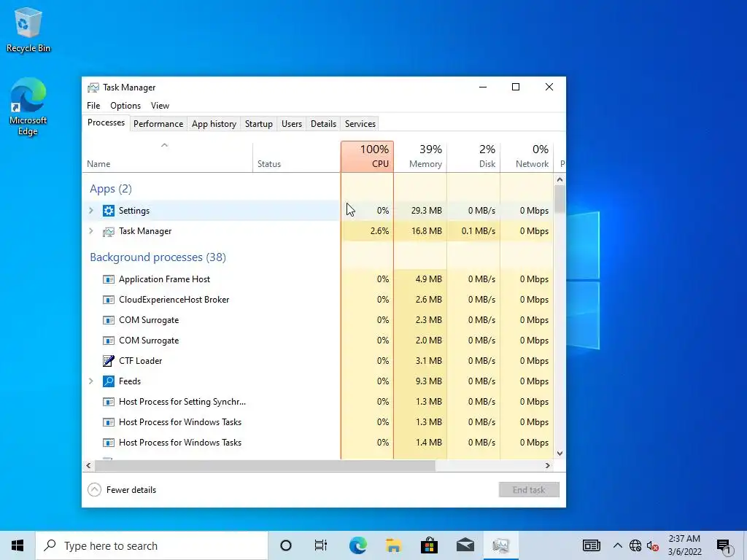This screenshot has height=560, width=747.
Task: Click the Settings gear icon in process list
Action: point(109,211)
